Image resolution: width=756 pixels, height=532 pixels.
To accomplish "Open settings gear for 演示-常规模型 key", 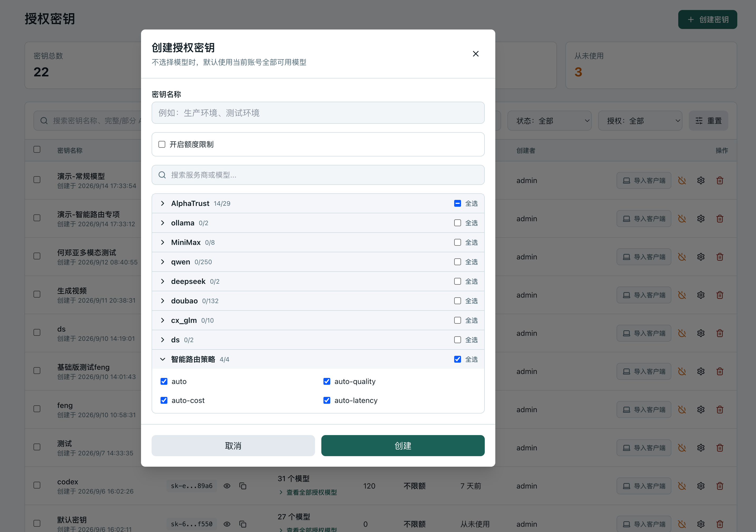I will pyautogui.click(x=701, y=180).
